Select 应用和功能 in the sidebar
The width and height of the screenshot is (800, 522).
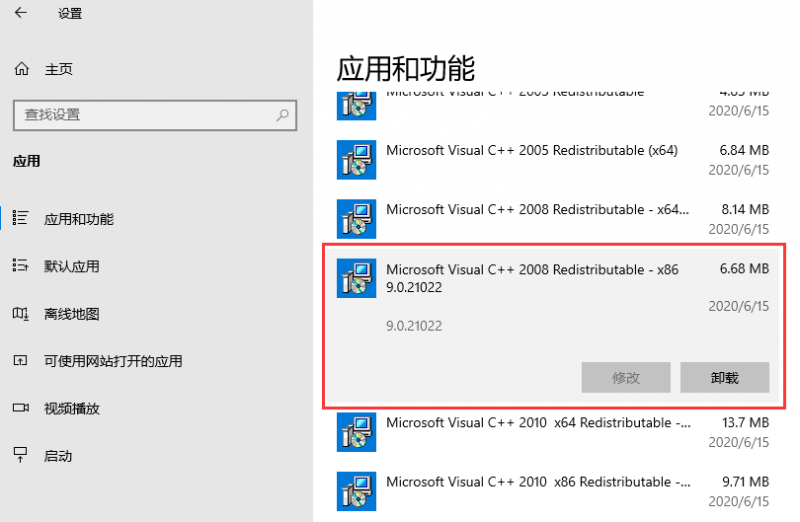[79, 219]
